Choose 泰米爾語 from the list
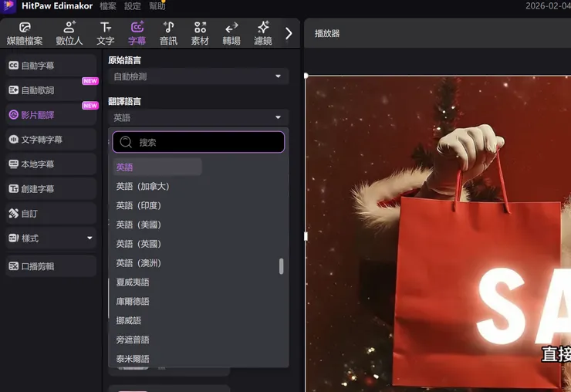Image resolution: width=571 pixels, height=392 pixels. (133, 359)
